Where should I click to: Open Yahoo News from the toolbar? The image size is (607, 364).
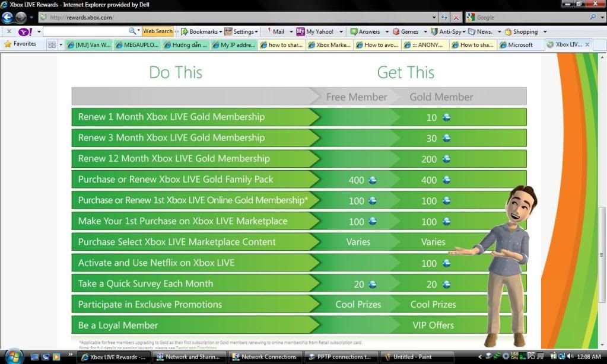(481, 32)
